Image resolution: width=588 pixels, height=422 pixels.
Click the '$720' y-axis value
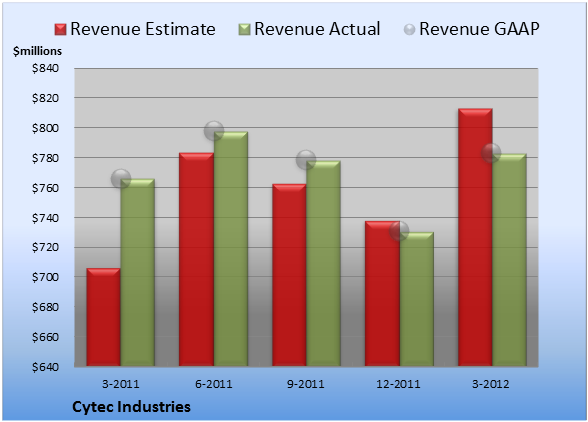45,247
